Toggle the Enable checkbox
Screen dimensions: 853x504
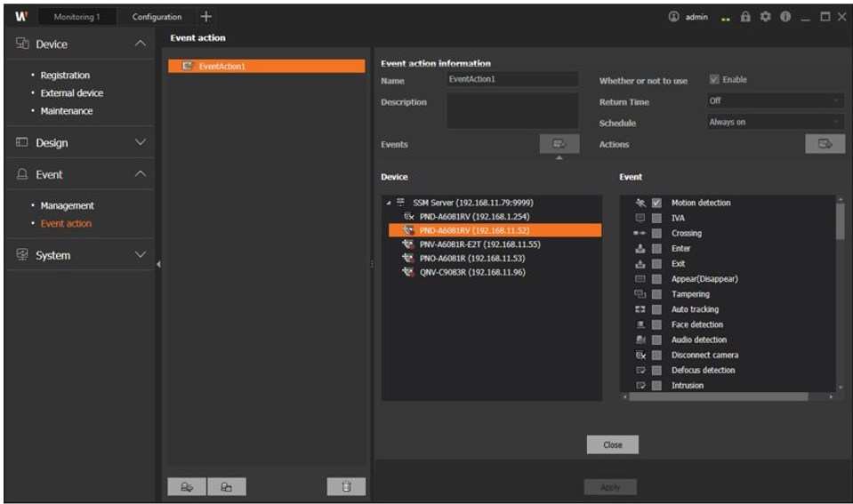pos(714,80)
